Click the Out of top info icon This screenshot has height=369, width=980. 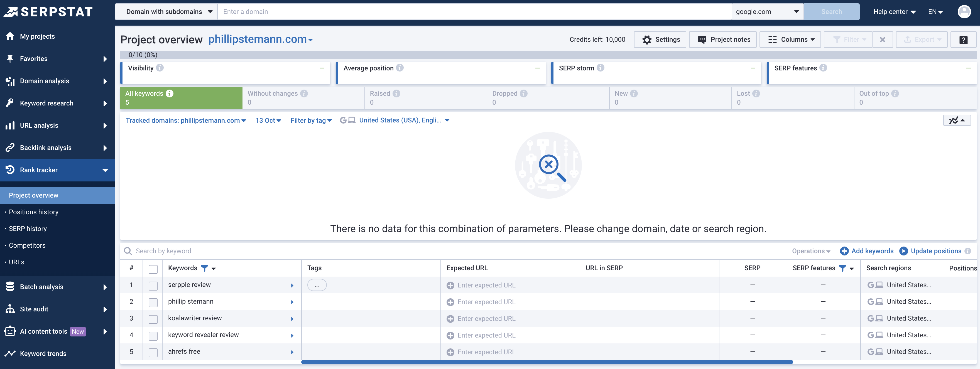tap(895, 93)
